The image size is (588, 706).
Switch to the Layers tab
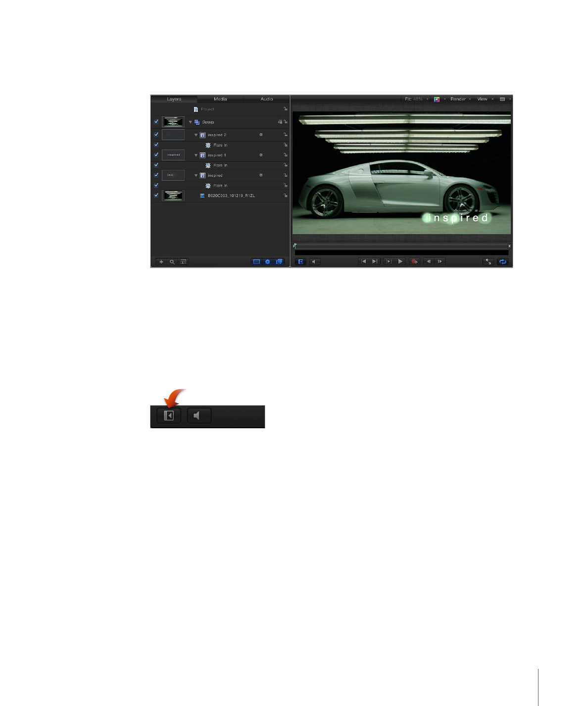point(174,99)
